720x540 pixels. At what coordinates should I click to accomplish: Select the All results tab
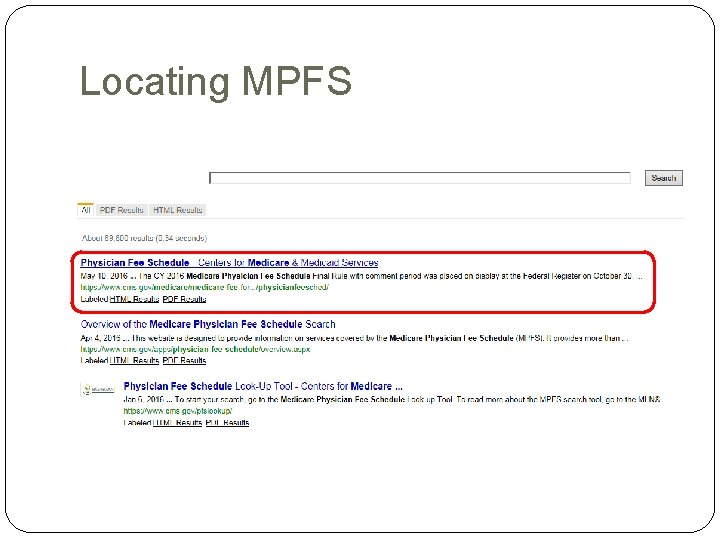click(x=85, y=210)
